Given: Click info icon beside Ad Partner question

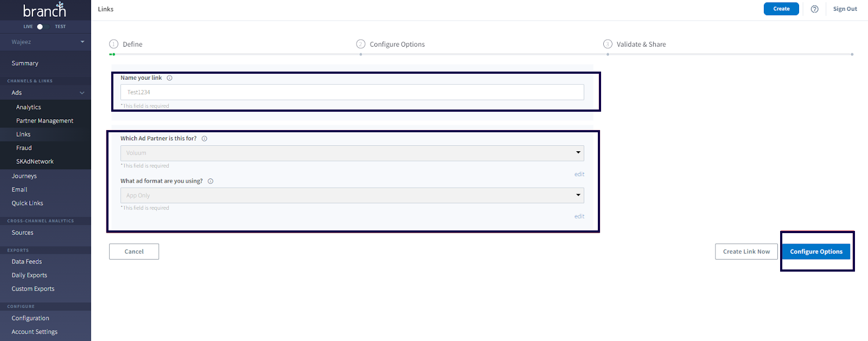Looking at the screenshot, I should pos(205,139).
